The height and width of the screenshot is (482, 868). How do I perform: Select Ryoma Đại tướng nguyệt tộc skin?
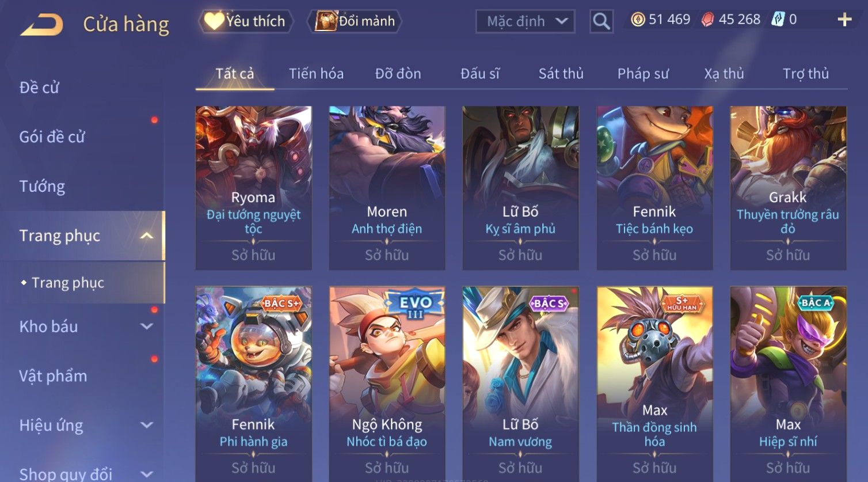tap(253, 188)
